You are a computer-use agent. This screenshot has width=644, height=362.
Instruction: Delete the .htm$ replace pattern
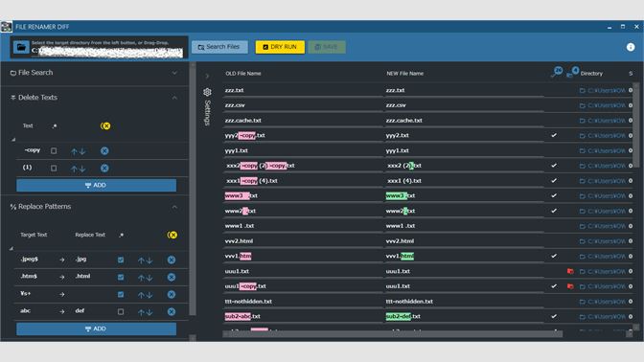tap(172, 277)
